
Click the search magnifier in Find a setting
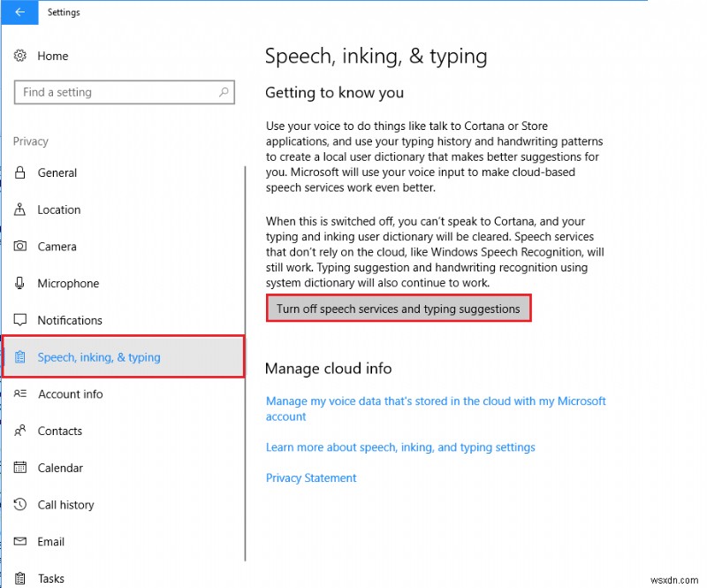(x=225, y=92)
